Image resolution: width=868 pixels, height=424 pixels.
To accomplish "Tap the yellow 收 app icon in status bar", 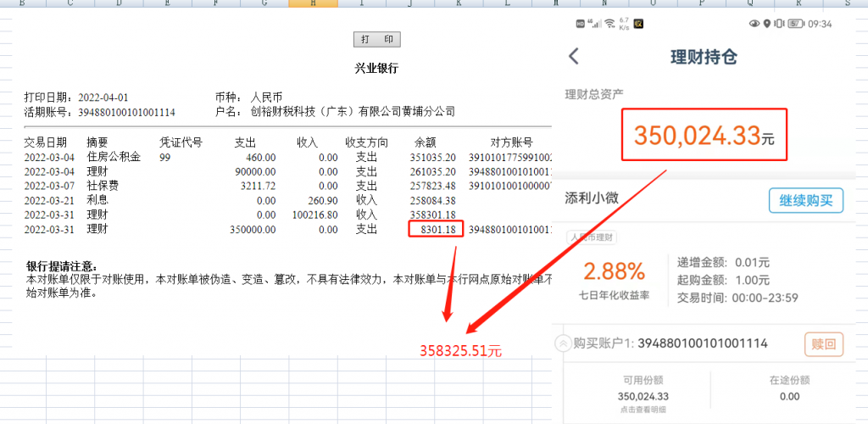I will 639,24.
